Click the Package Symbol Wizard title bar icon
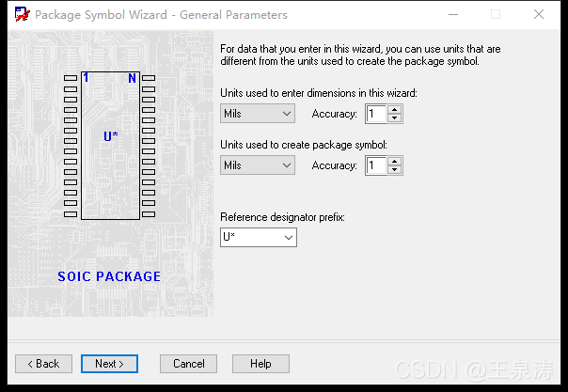568x392 pixels. [21, 15]
